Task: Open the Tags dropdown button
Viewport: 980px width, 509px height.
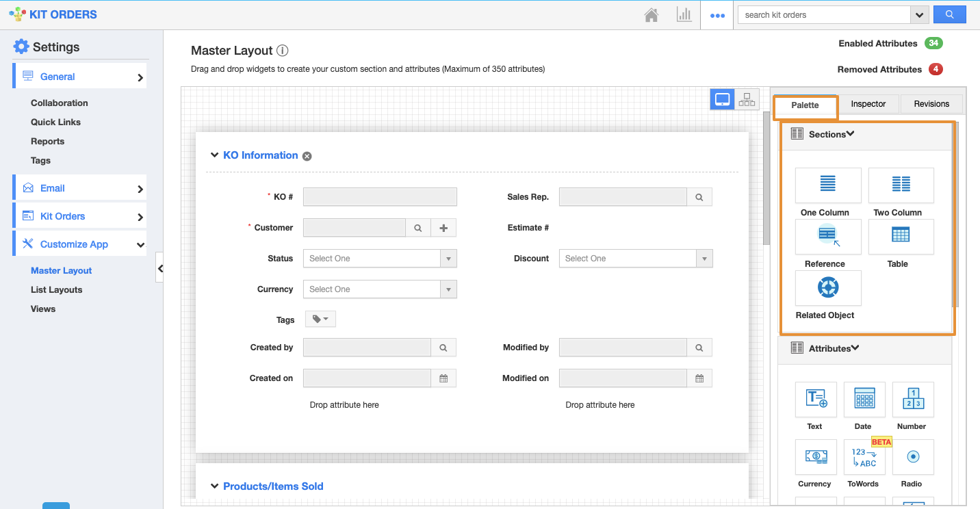Action: [320, 319]
